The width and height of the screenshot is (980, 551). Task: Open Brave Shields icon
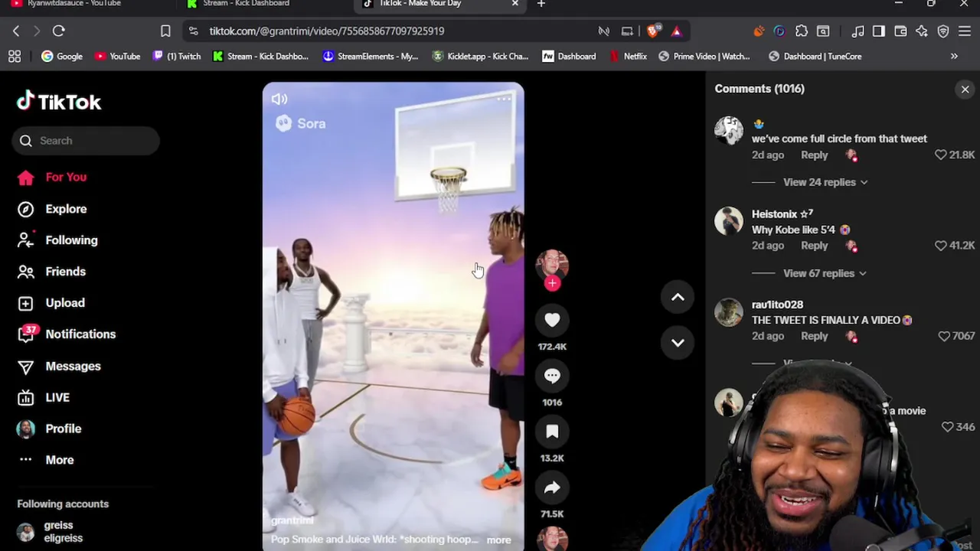652,31
